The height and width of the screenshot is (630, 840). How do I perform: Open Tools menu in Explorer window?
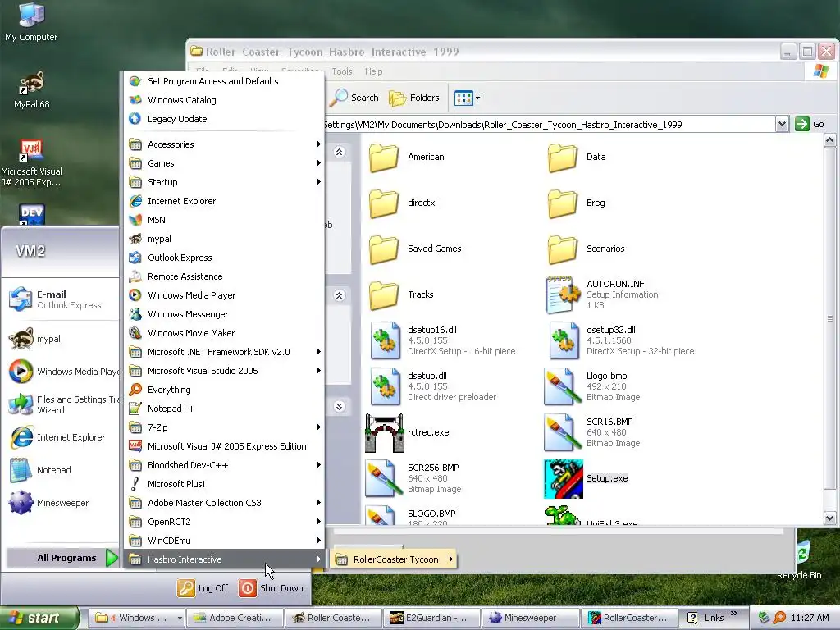[x=342, y=71]
